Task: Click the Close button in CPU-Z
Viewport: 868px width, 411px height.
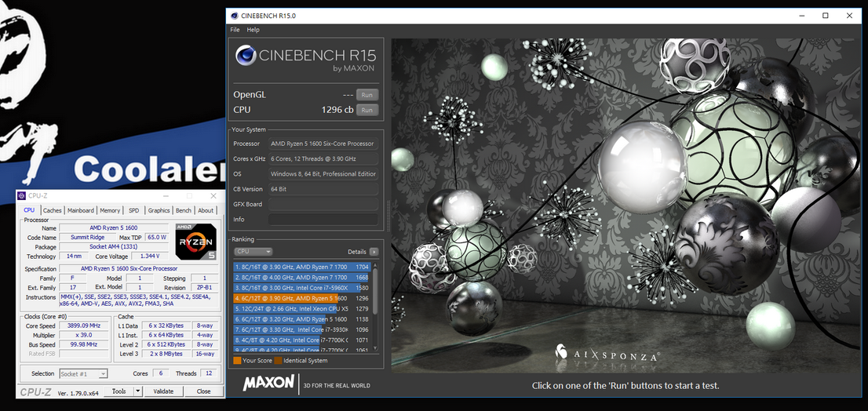Action: [204, 391]
